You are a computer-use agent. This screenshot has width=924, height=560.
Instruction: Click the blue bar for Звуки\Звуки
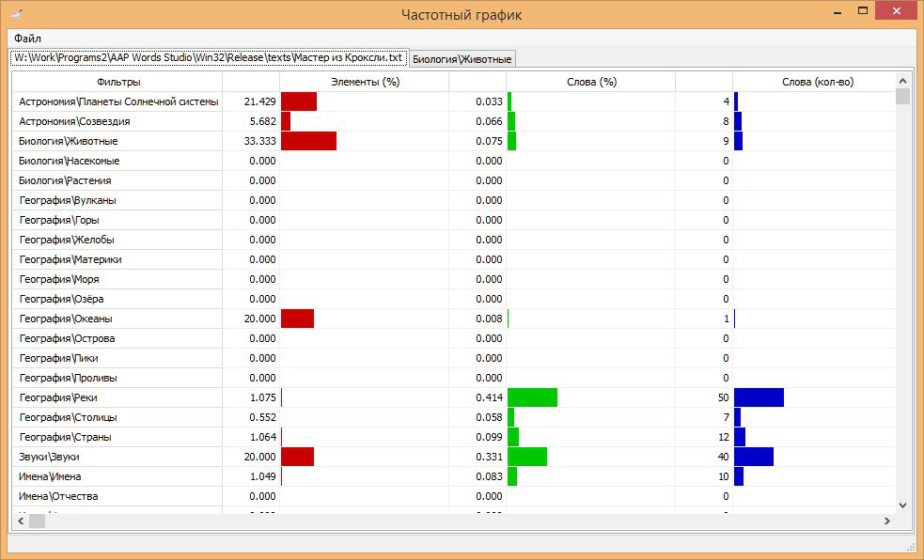click(754, 457)
